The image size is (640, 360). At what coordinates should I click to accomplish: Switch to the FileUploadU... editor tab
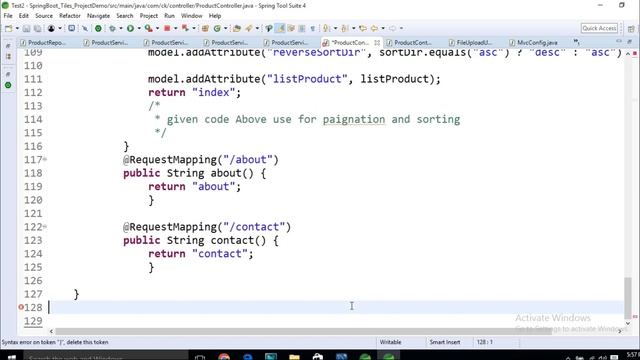(x=473, y=42)
